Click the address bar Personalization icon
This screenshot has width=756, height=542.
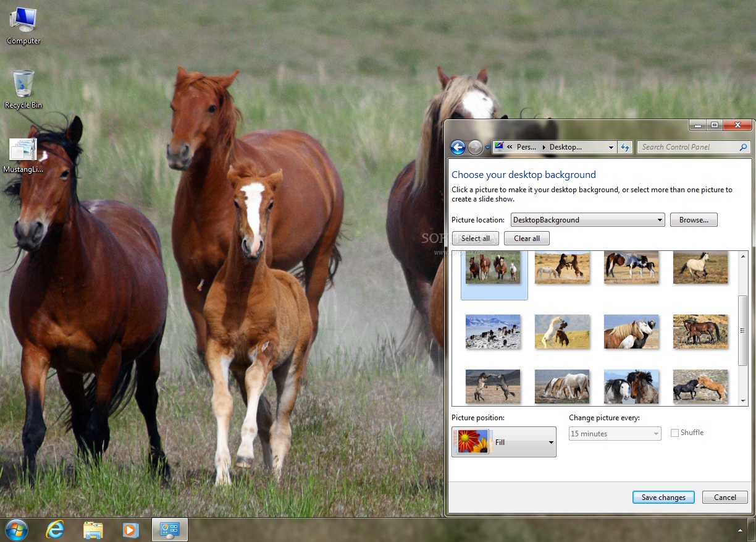pos(498,147)
